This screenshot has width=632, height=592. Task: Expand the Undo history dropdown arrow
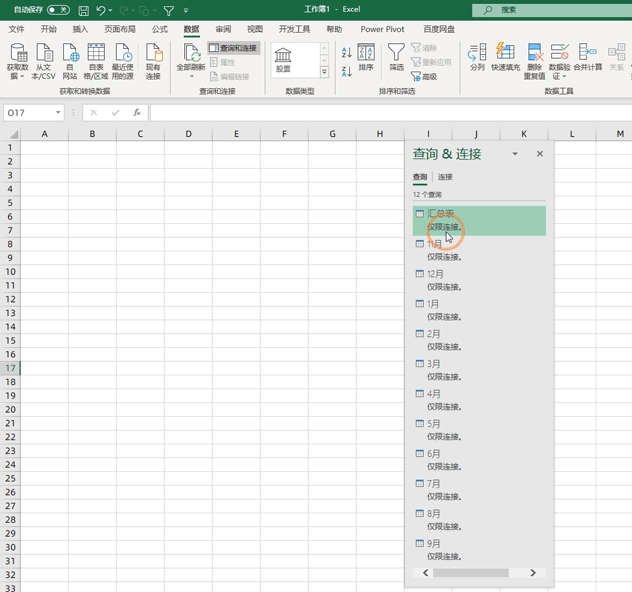point(110,10)
